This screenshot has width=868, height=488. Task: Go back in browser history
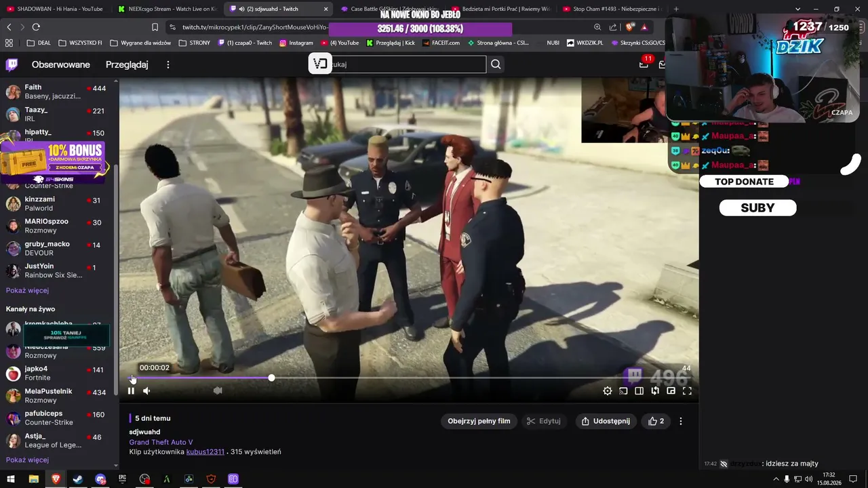point(9,27)
